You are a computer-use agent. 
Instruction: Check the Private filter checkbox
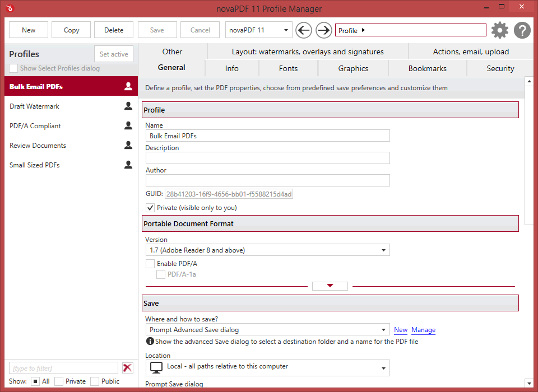point(59,381)
